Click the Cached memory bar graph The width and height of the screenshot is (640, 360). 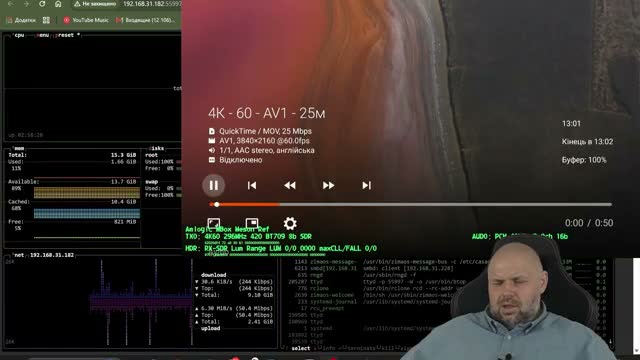87,213
